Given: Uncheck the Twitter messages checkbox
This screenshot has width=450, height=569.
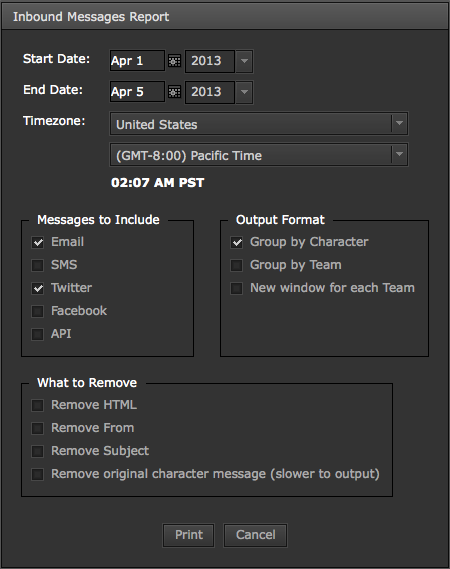Looking at the screenshot, I should click(x=38, y=288).
